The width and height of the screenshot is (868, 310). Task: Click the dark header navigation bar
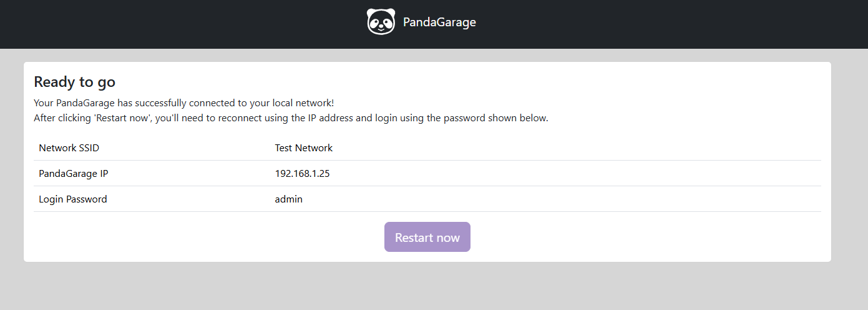(x=434, y=24)
